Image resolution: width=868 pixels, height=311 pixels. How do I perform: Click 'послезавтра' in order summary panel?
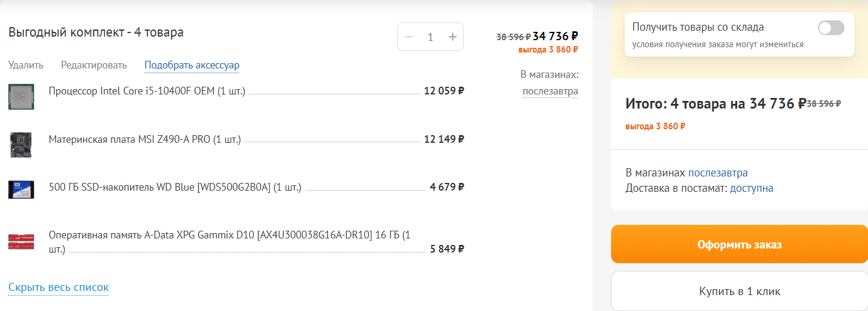[718, 173]
